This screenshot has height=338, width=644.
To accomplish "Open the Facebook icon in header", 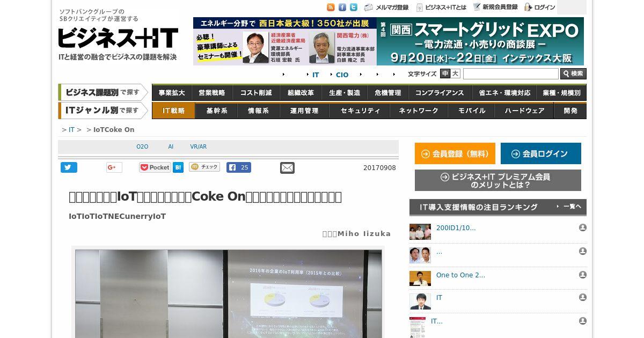I will [342, 7].
